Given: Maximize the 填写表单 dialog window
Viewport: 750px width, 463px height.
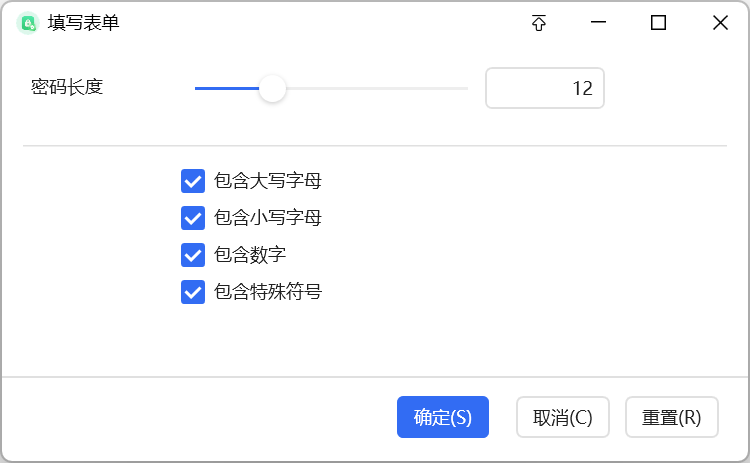Looking at the screenshot, I should [x=659, y=22].
